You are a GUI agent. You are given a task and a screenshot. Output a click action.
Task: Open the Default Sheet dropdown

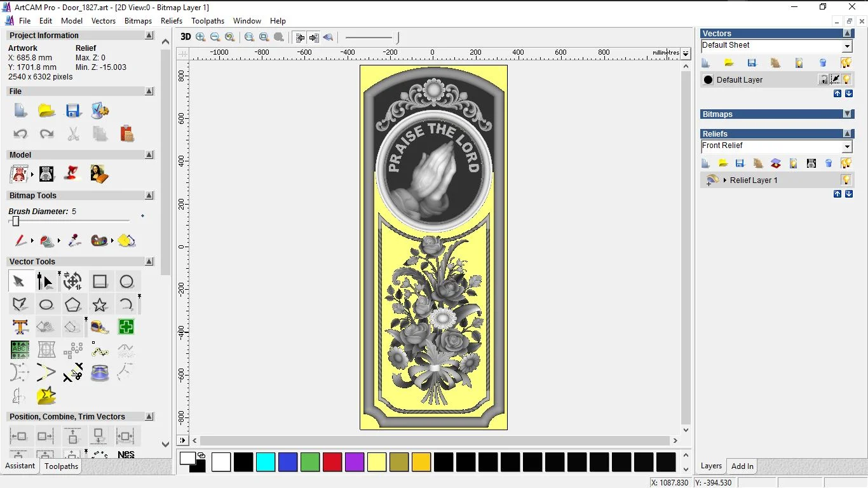click(x=847, y=46)
